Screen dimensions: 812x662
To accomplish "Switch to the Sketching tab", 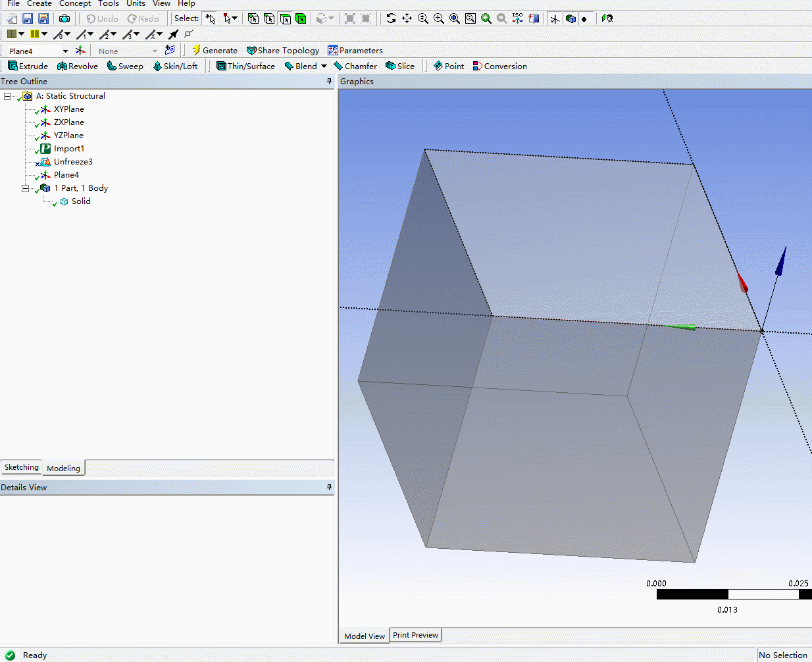I will [20, 467].
